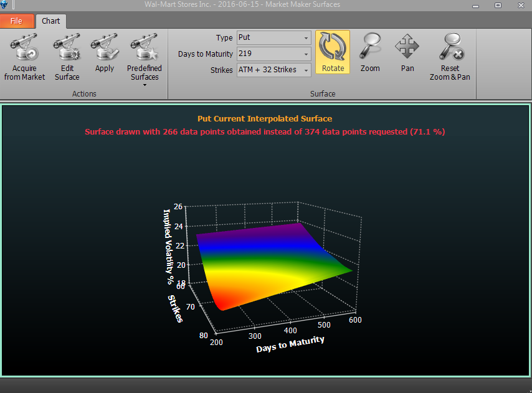Expand the Days to Maturity dropdown
The image size is (532, 393).
(x=306, y=54)
